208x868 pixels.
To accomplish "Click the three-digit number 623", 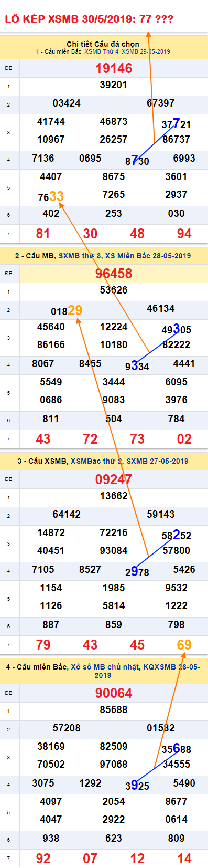I will point(114,838).
